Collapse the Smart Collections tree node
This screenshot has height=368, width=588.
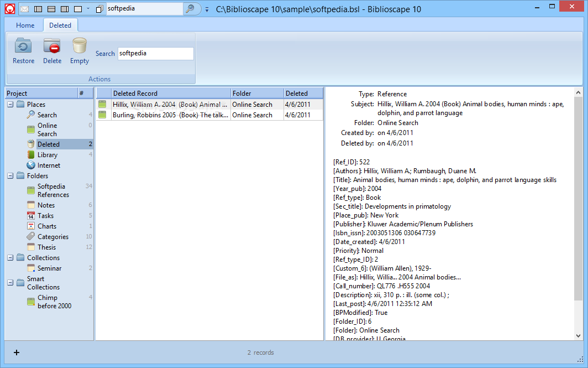coord(11,282)
